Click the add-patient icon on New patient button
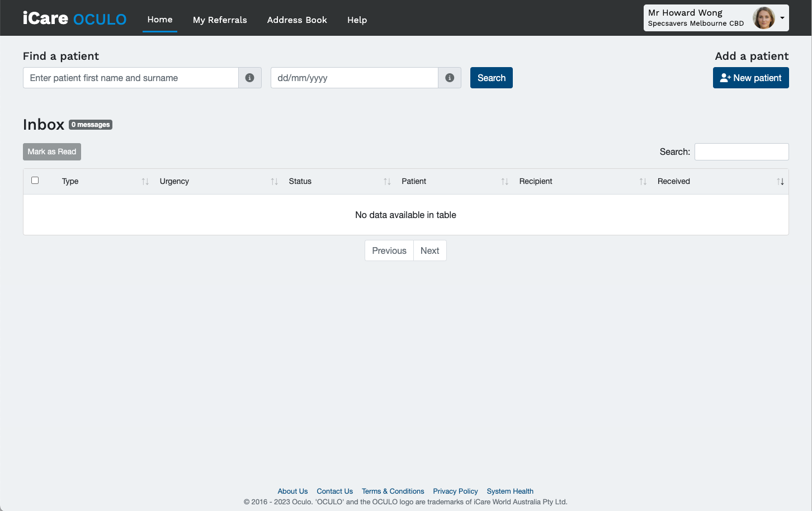 click(x=725, y=78)
